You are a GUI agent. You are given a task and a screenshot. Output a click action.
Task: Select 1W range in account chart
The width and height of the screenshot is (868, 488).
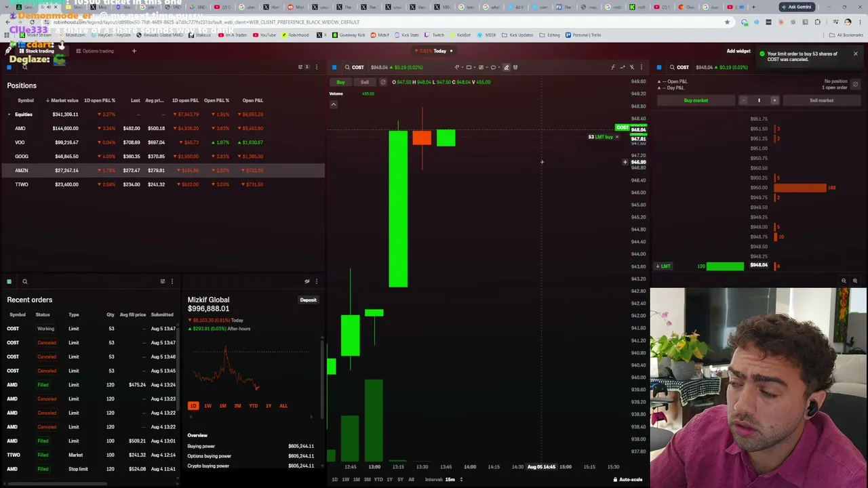click(x=208, y=406)
